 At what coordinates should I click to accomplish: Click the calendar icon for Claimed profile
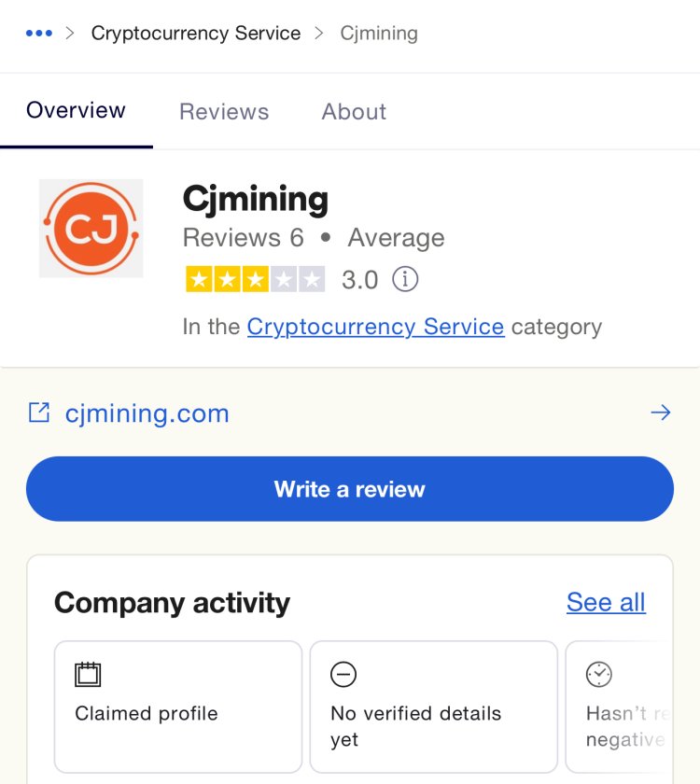[88, 675]
